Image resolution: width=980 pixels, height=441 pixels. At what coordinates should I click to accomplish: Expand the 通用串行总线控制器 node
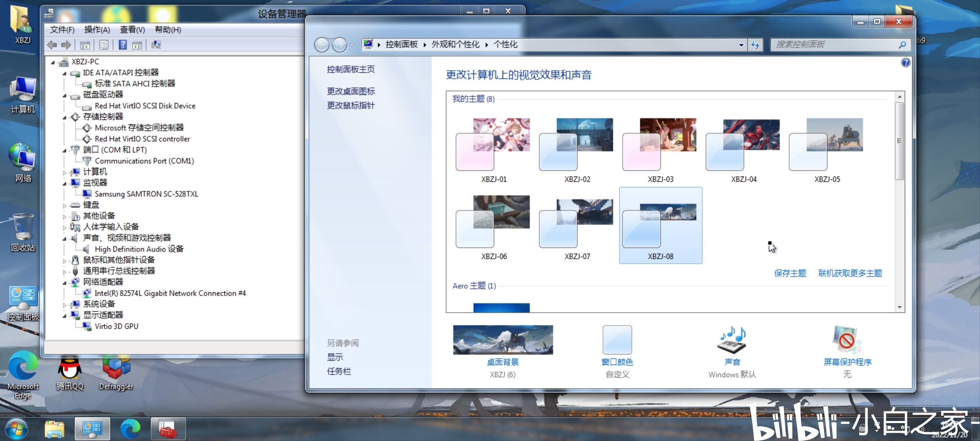(x=65, y=272)
